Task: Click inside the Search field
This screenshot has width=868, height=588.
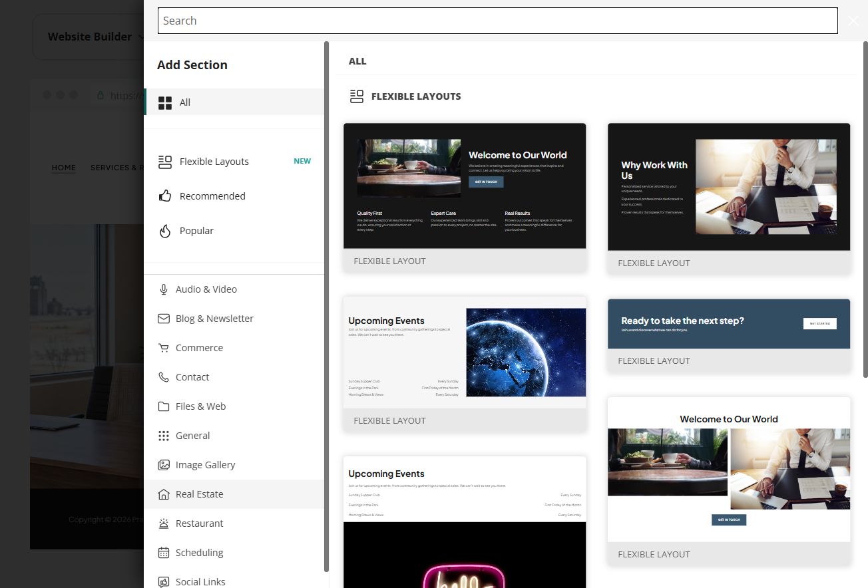Action: pos(497,21)
